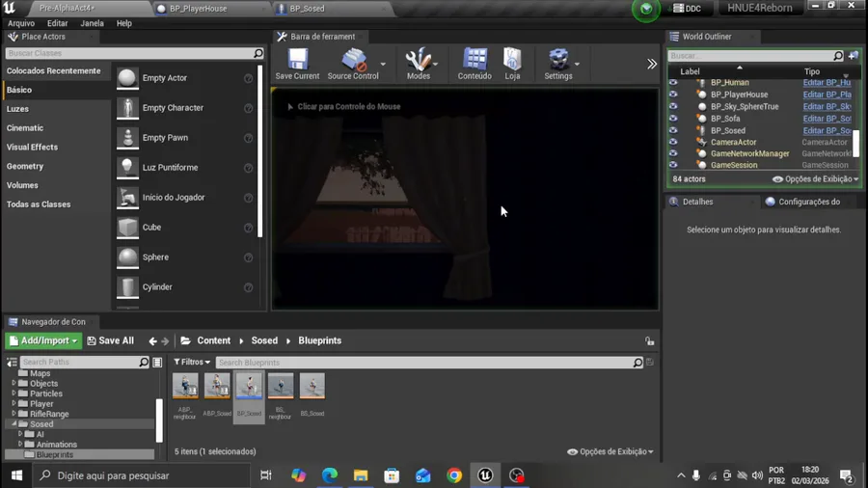Image resolution: width=868 pixels, height=488 pixels.
Task: Select the Início do Jogador icon
Action: coord(127,198)
